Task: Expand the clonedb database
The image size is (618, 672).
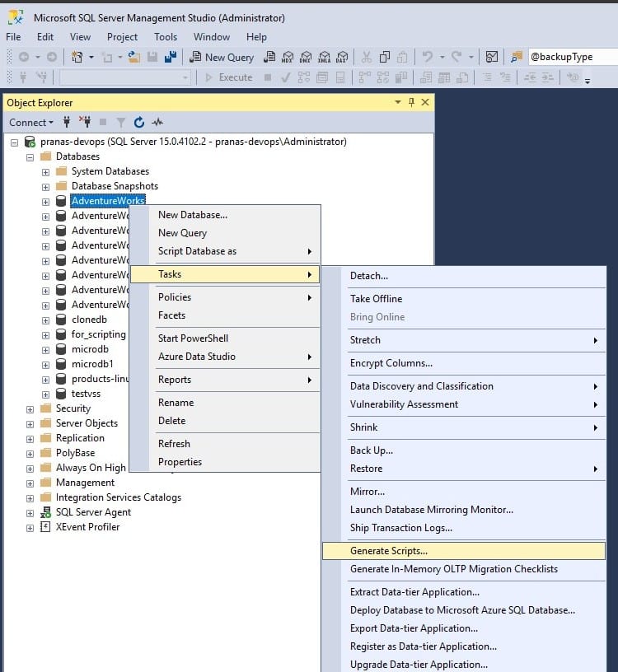Action: (x=45, y=320)
